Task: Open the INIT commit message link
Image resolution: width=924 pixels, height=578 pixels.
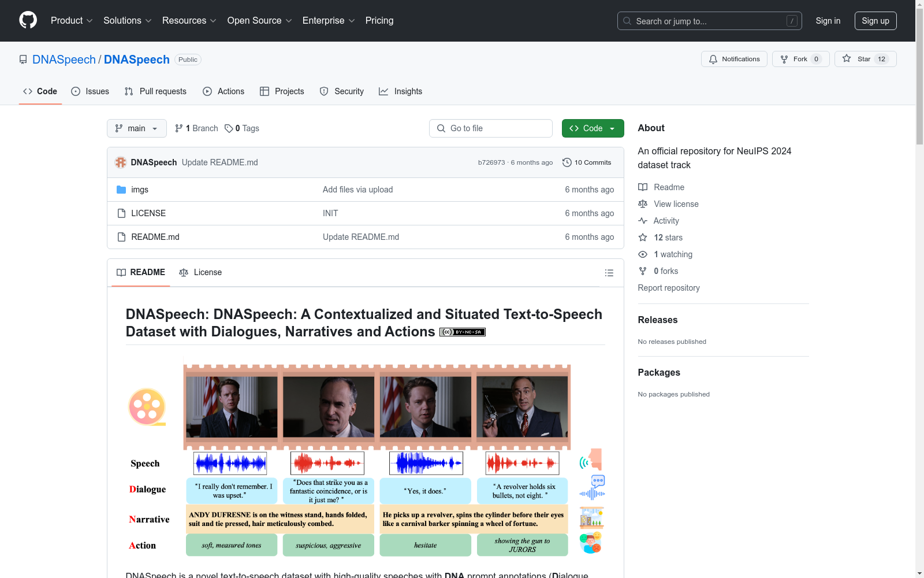Action: pyautogui.click(x=330, y=213)
